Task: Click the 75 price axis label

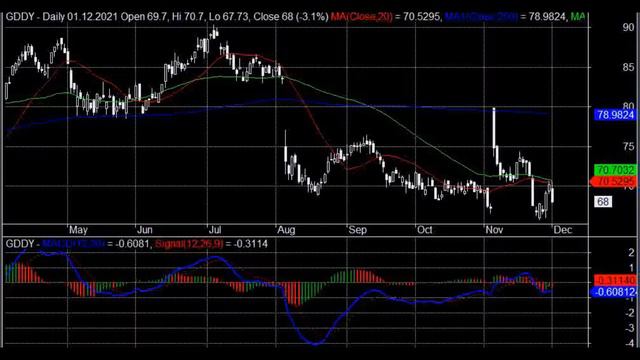Action: [629, 147]
